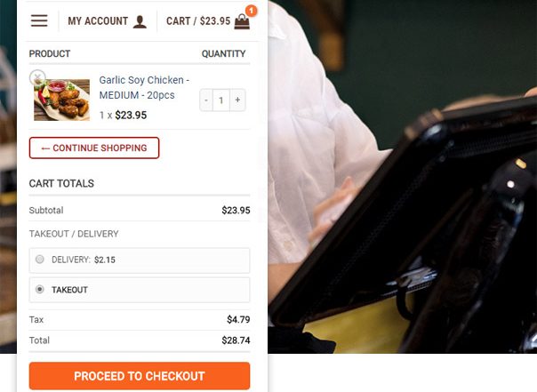This screenshot has height=392, width=537.
Task: Click the Cart / $23.95 header link
Action: pos(198,21)
